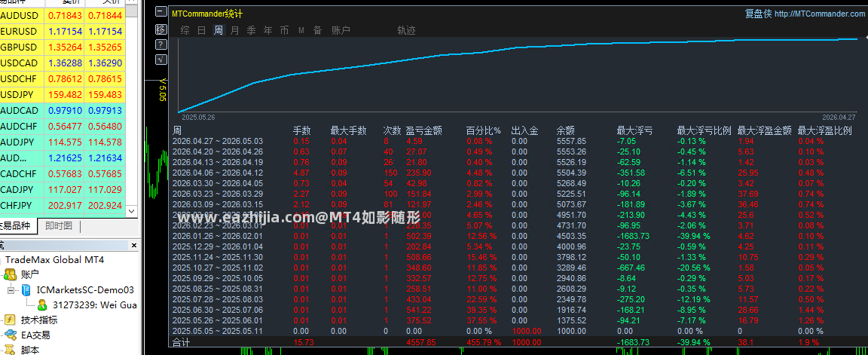Click the 移 move-panel button

point(160,29)
